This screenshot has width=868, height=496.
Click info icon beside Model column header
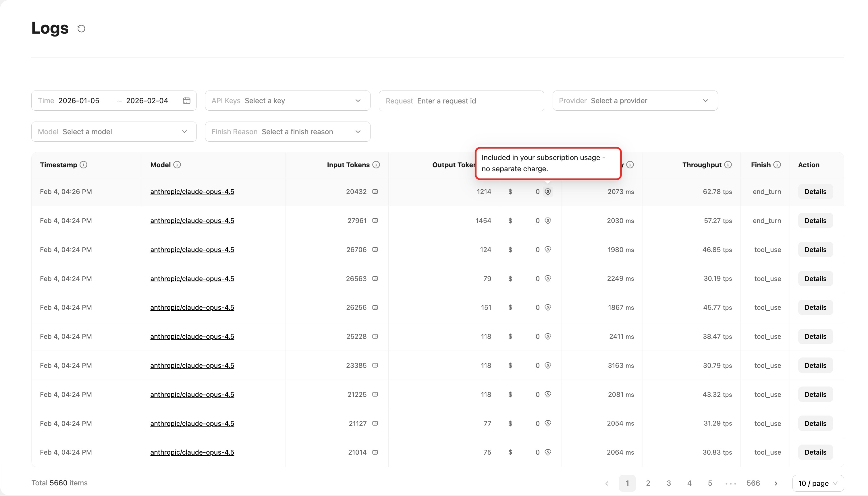point(177,165)
